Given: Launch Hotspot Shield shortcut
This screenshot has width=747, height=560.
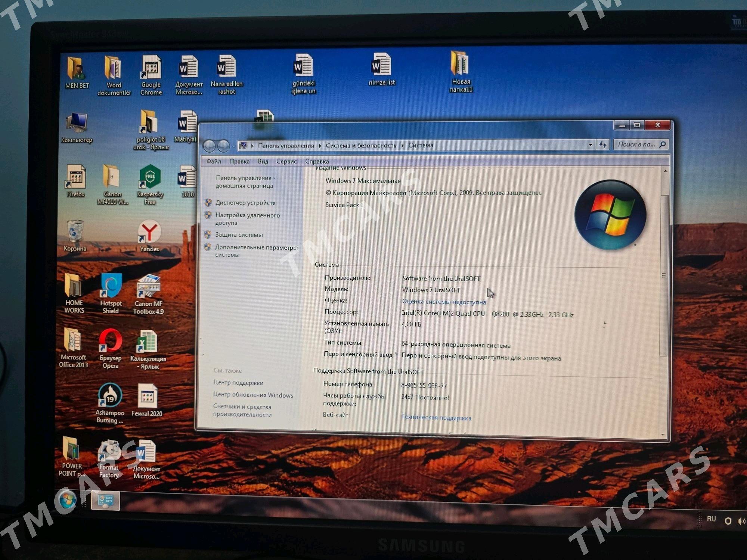Looking at the screenshot, I should [x=111, y=293].
